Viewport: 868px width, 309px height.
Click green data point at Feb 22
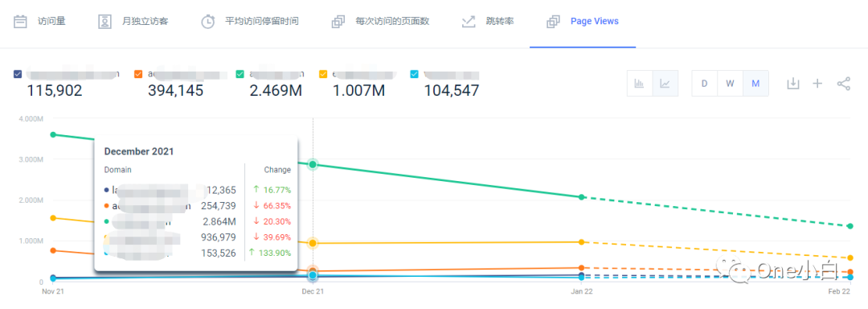pyautogui.click(x=850, y=226)
